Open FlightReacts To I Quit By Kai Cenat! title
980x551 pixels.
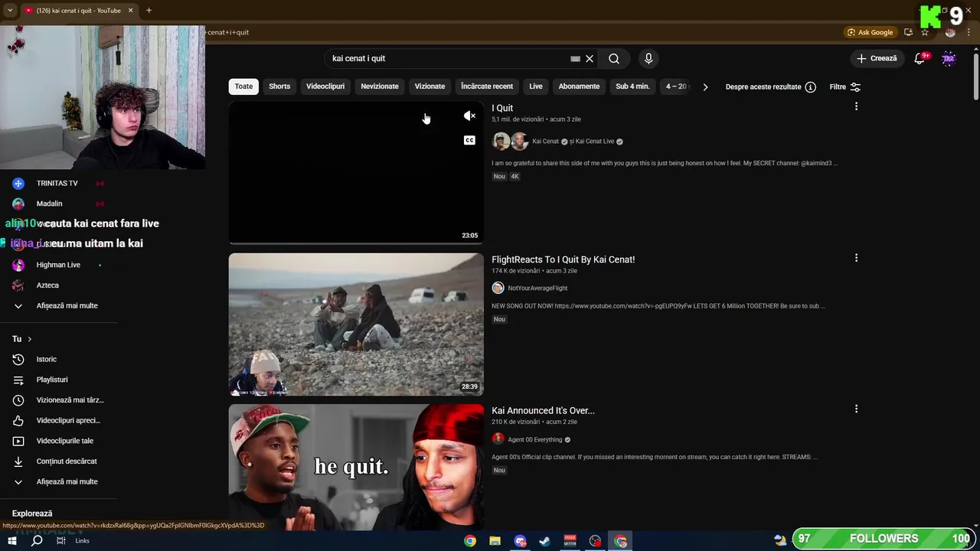coord(563,259)
